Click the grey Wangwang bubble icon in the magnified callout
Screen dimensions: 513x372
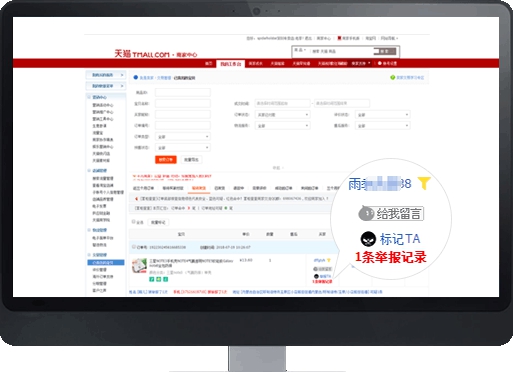[x=366, y=213]
